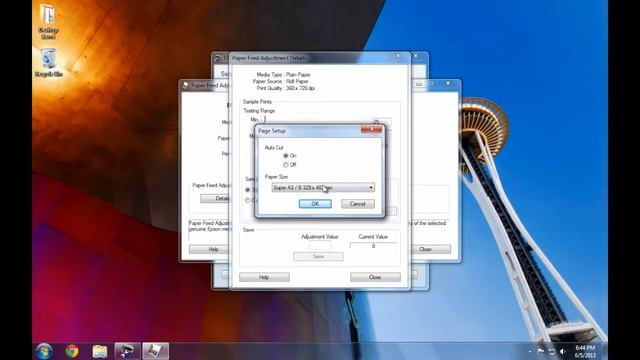Select Auto Cut Off radio button
Image resolution: width=640 pixels, height=360 pixels.
pyautogui.click(x=286, y=165)
